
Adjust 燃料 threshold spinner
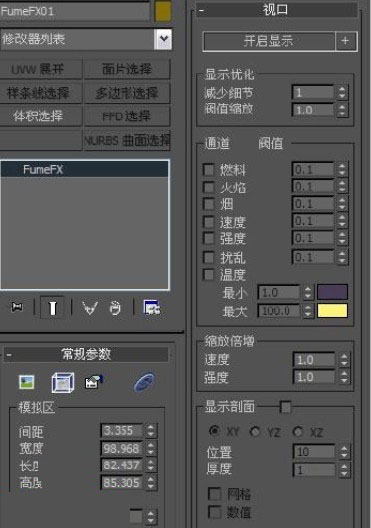pos(342,169)
